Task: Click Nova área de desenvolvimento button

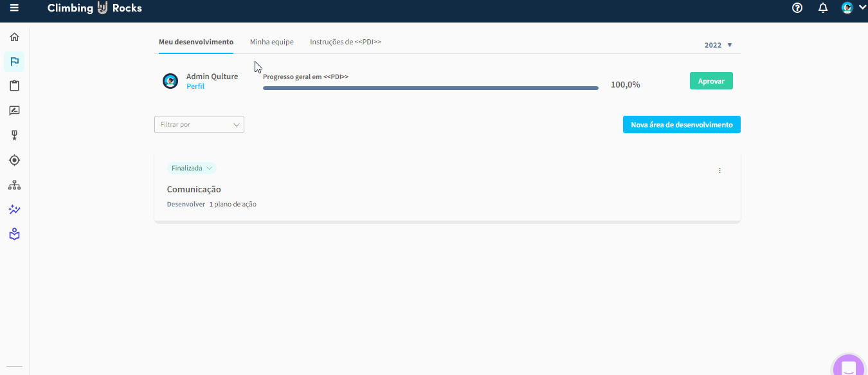Action: pyautogui.click(x=682, y=125)
